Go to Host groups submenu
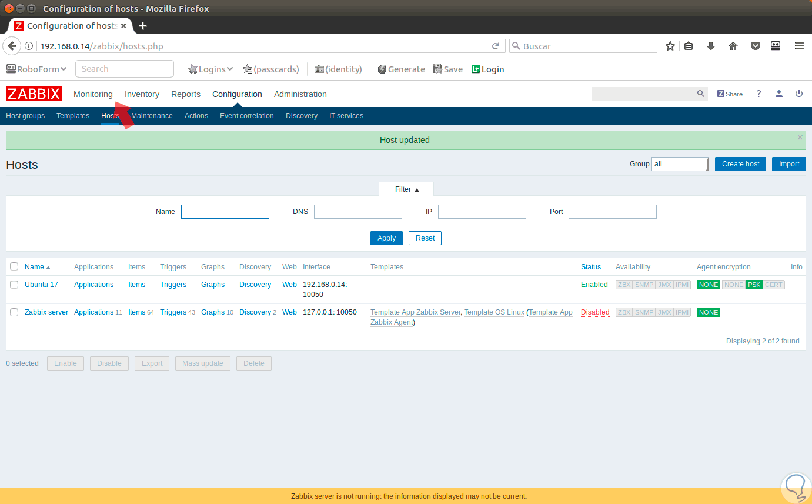812x504 pixels. (x=25, y=116)
